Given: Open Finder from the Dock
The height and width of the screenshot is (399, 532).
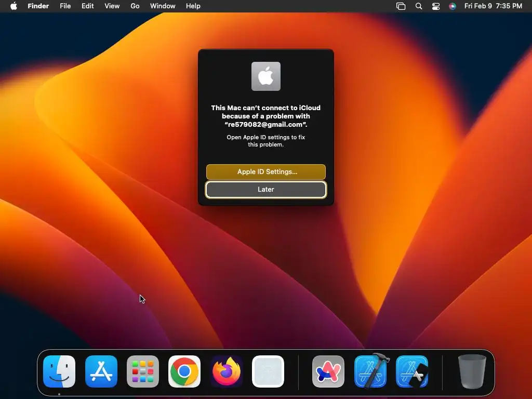Looking at the screenshot, I should [x=59, y=371].
